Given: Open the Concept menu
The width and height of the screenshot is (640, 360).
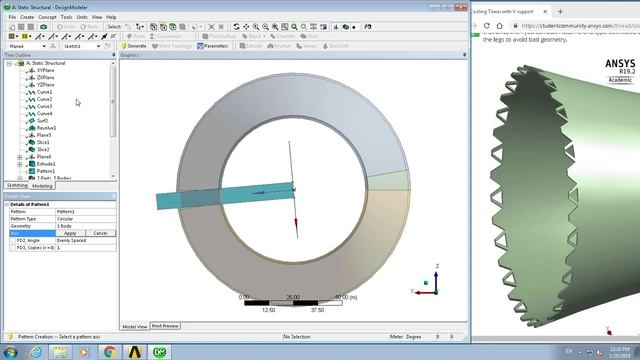Looking at the screenshot, I should [47, 17].
